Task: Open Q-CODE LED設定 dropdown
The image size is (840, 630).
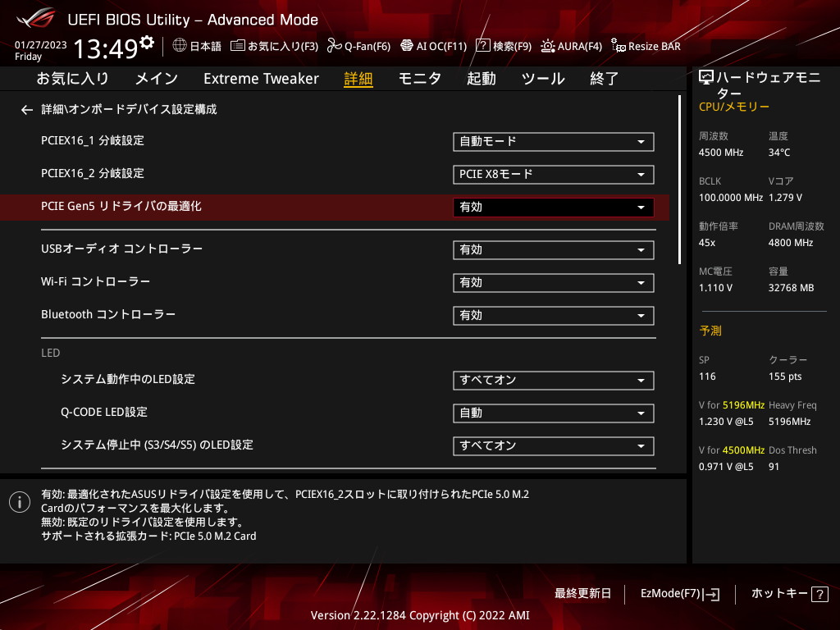Action: pos(554,413)
